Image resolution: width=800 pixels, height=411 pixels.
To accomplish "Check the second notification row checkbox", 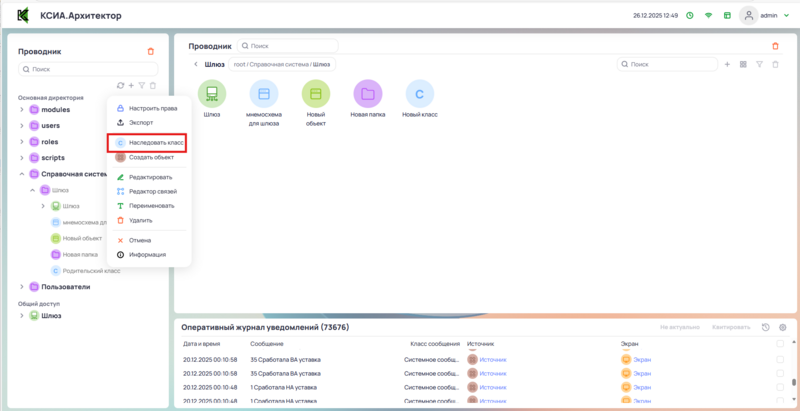I will click(x=780, y=373).
